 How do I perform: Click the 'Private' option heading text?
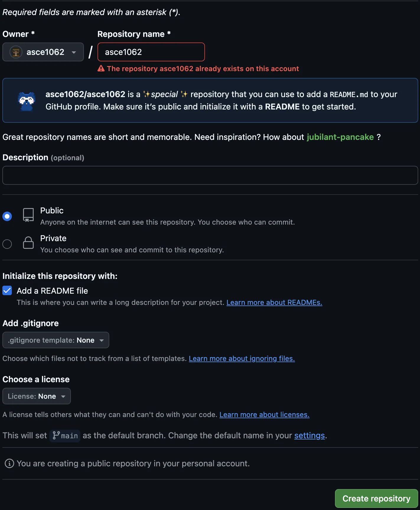pos(53,238)
